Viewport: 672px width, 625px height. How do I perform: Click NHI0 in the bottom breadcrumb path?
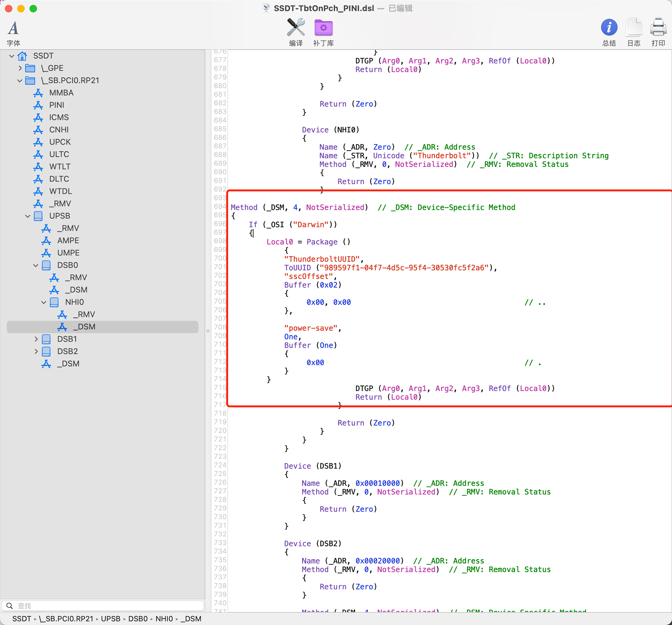[164, 619]
